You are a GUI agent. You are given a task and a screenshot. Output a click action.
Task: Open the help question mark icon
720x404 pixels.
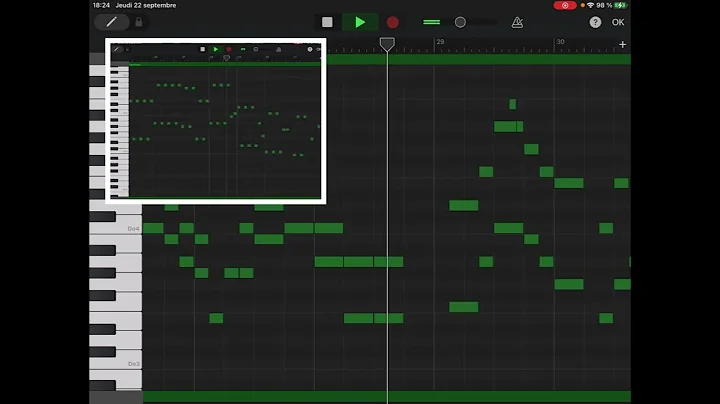[595, 22]
